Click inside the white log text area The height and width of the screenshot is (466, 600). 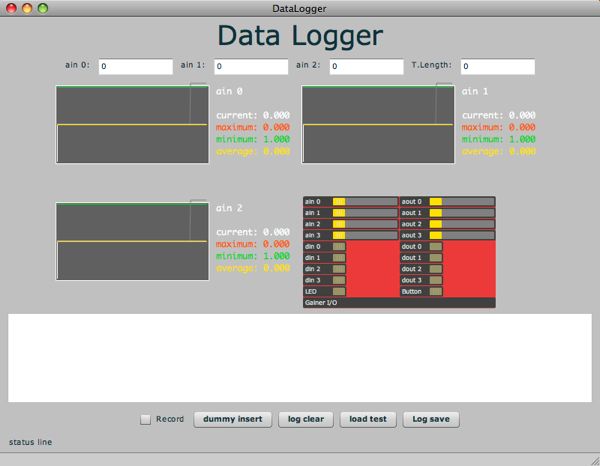tap(299, 357)
